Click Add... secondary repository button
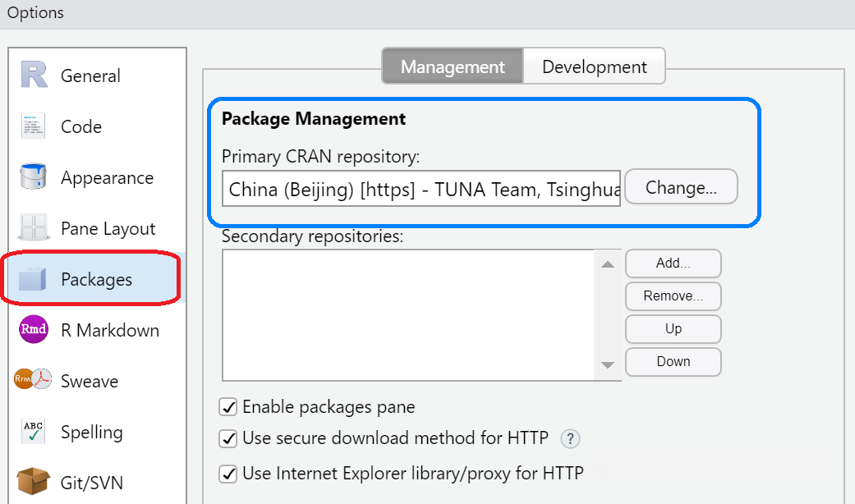The width and height of the screenshot is (855, 504). 673,263
